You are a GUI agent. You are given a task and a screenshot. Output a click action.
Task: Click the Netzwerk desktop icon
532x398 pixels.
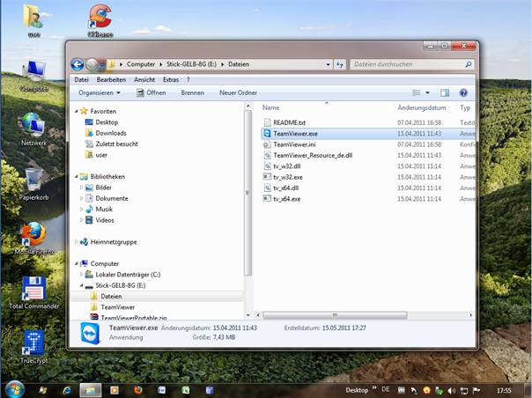(33, 125)
